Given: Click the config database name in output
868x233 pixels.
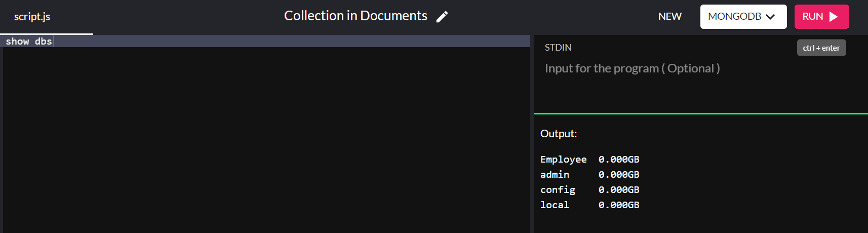Looking at the screenshot, I should (558, 190).
